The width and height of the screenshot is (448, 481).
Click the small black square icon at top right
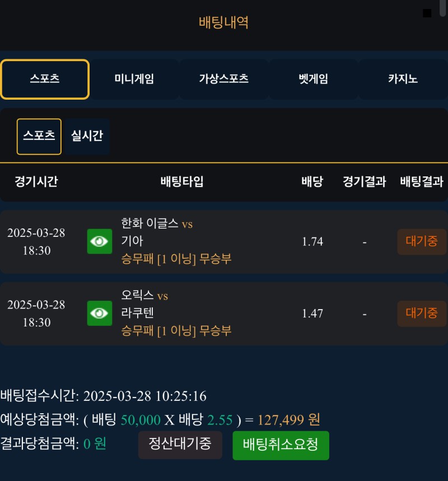427,13
